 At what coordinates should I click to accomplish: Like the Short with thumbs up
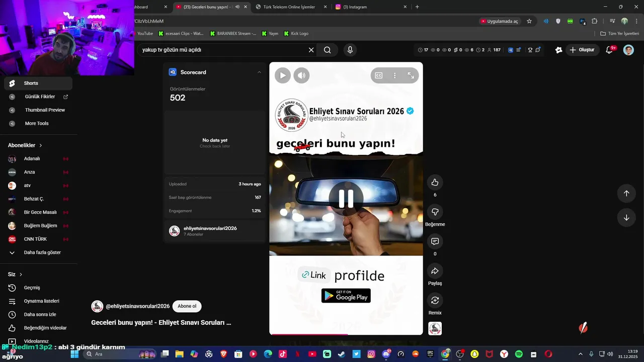pyautogui.click(x=435, y=183)
